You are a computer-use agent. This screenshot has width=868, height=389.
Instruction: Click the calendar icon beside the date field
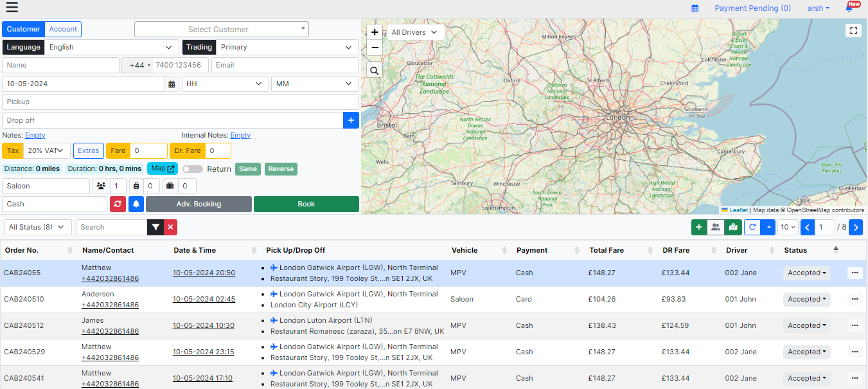[172, 84]
